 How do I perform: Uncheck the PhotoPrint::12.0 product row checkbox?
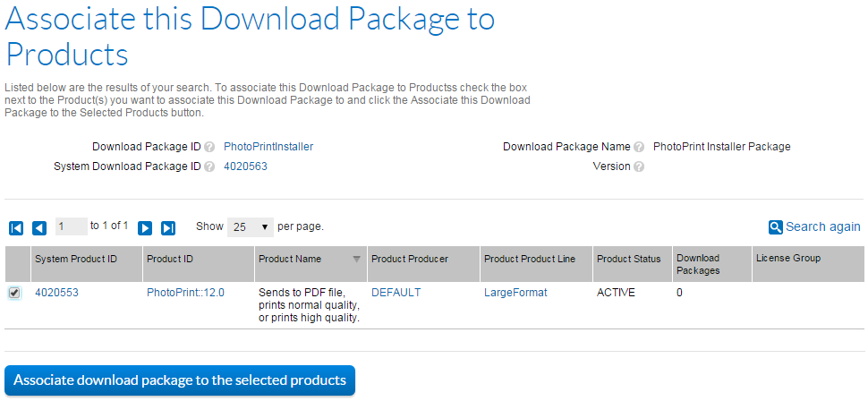(x=14, y=293)
